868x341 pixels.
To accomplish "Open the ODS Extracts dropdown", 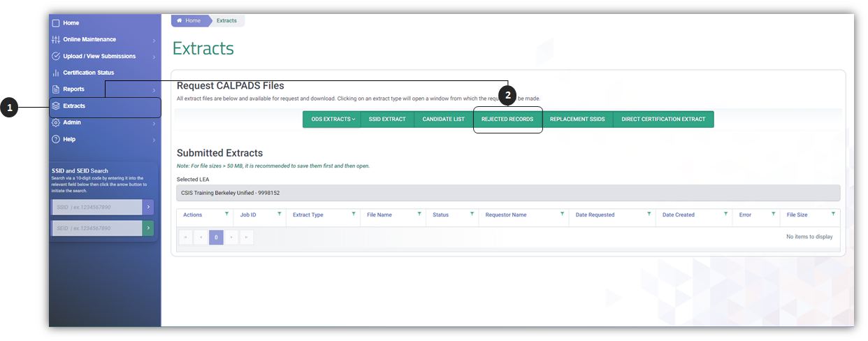I will [x=332, y=119].
